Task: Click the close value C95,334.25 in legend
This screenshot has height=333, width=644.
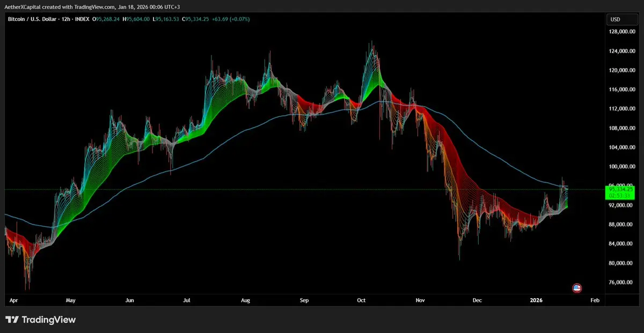Action: click(196, 19)
